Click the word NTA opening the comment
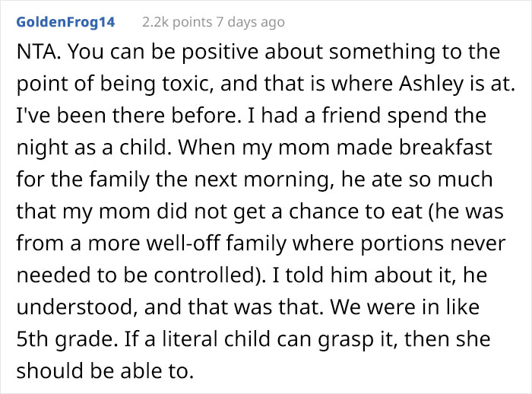The width and height of the screenshot is (532, 394). (x=37, y=52)
